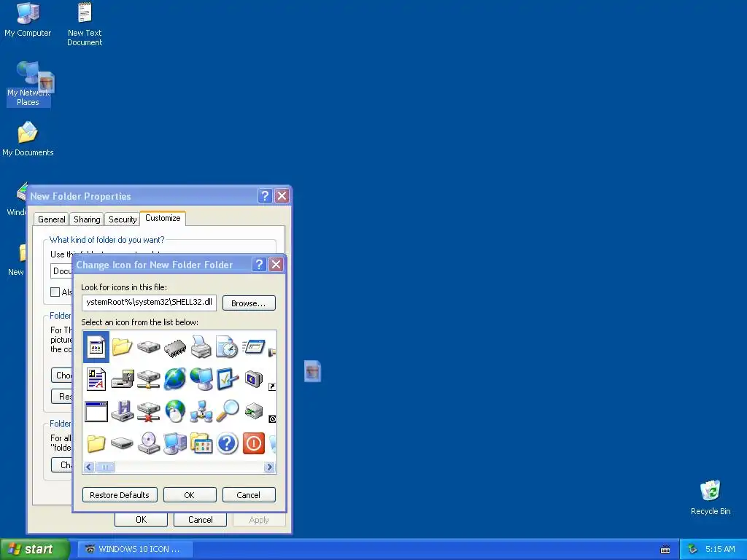
Task: Pick the blank application window icon
Action: tap(96, 411)
